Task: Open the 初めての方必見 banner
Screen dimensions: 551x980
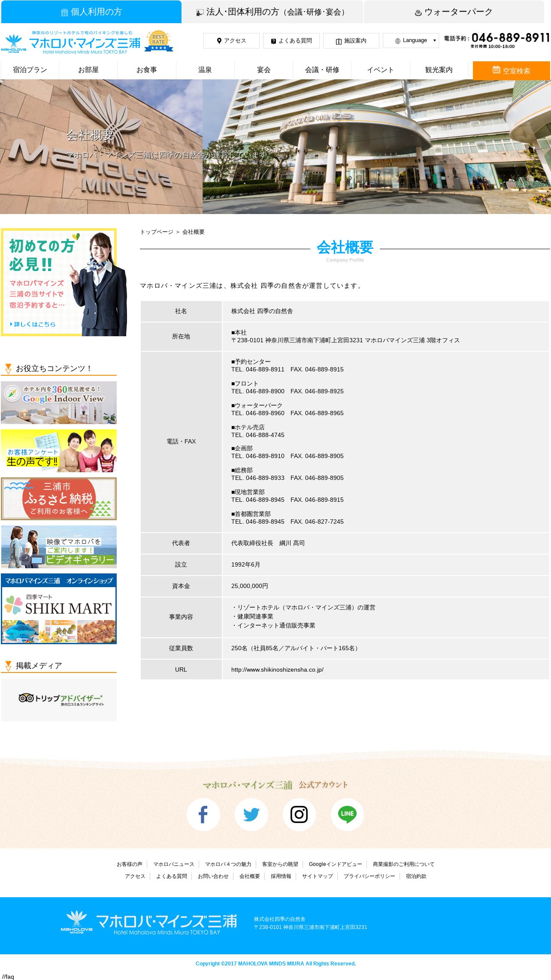Action: pos(64,282)
